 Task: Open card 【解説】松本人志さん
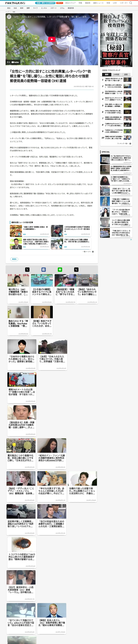[52, 619]
